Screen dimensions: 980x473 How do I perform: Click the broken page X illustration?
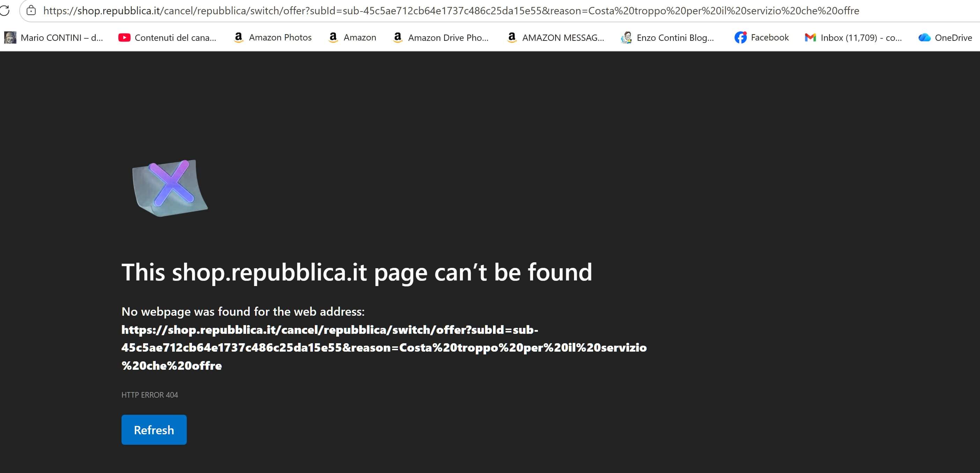pos(170,188)
